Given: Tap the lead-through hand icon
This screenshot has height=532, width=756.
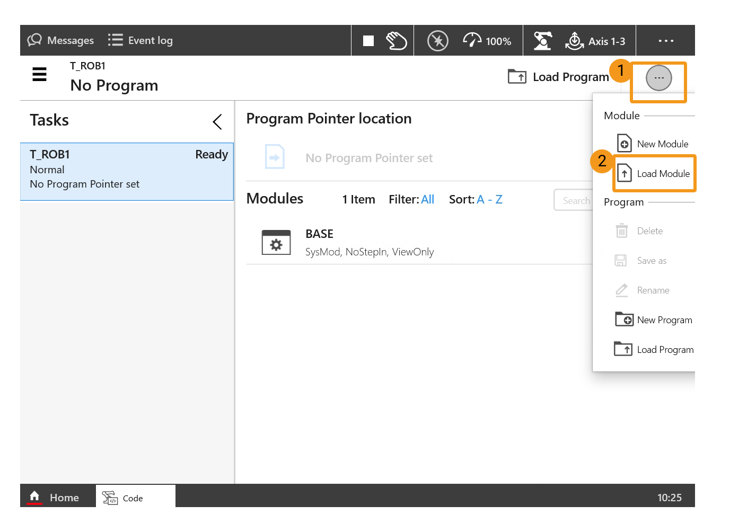Looking at the screenshot, I should click(396, 41).
